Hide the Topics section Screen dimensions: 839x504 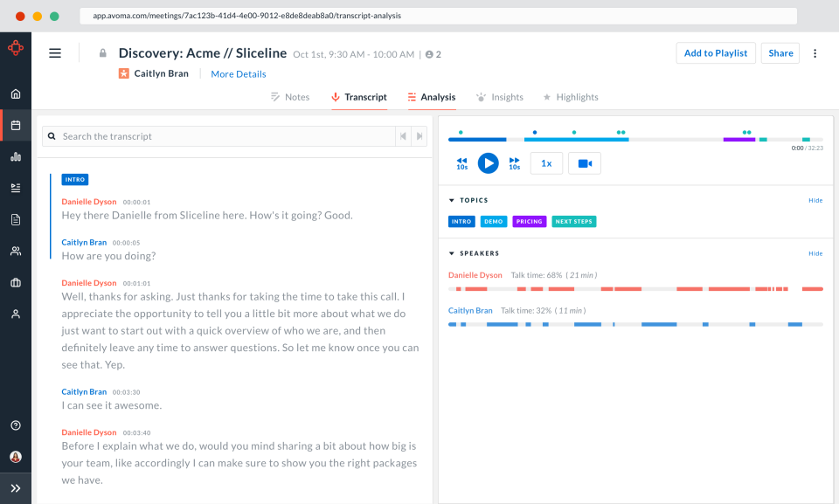tap(815, 200)
